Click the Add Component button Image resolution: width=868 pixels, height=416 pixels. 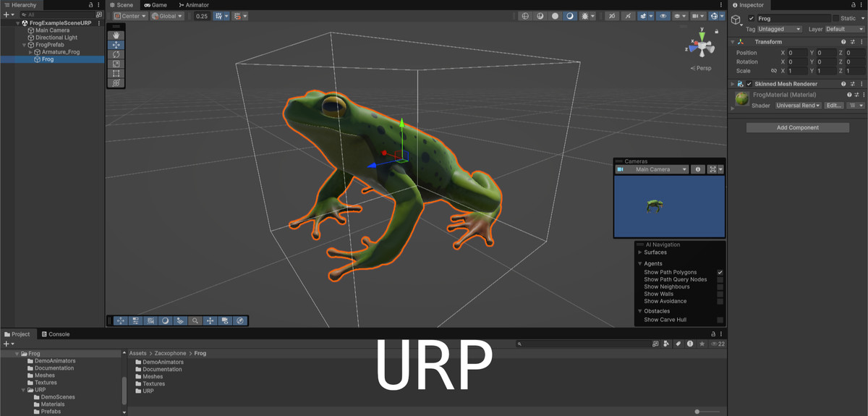point(798,127)
